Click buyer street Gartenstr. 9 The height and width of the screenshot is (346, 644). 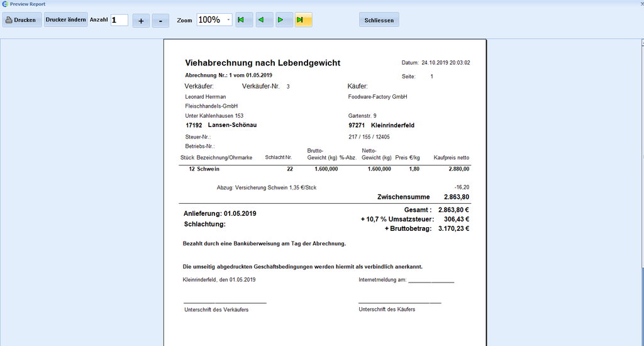[x=362, y=116]
